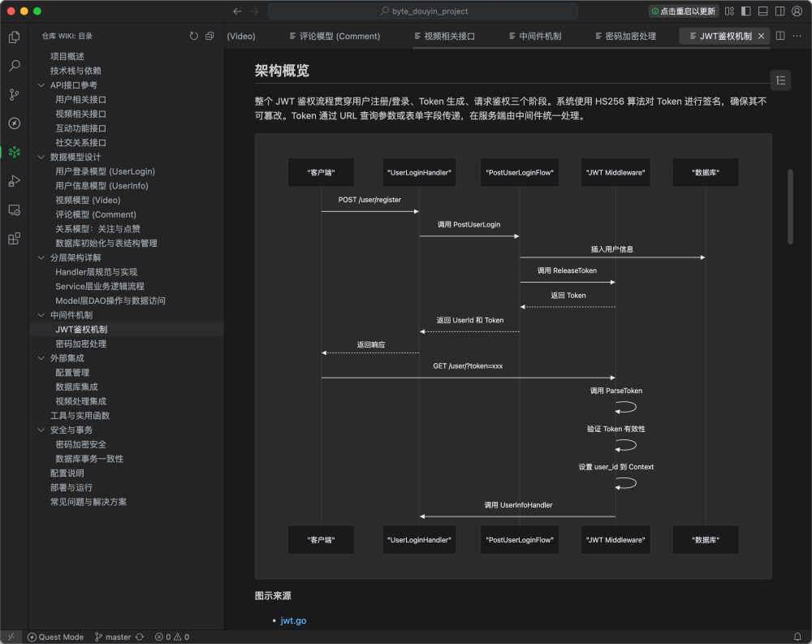Select the green wiki extension icon
This screenshot has height=644, width=812.
(x=13, y=152)
